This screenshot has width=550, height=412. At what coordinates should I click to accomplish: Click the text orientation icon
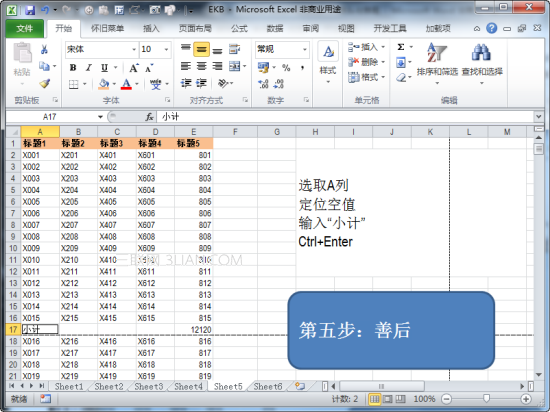pyautogui.click(x=223, y=83)
